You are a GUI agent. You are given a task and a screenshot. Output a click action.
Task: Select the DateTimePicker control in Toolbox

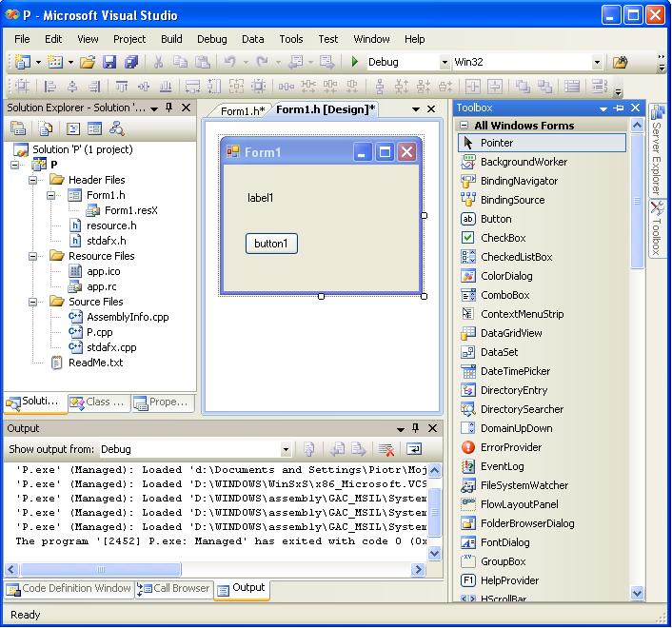542,371
